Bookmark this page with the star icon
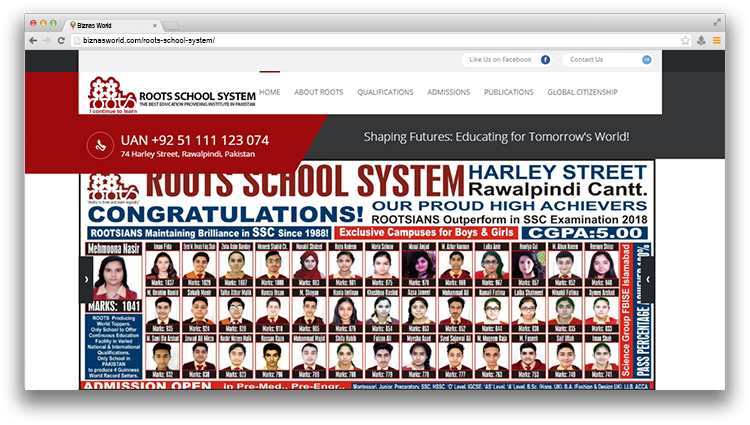This screenshot has height=425, width=750. click(685, 40)
